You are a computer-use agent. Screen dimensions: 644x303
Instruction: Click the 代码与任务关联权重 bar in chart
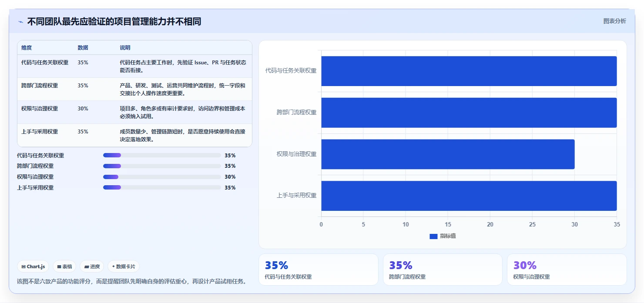469,71
